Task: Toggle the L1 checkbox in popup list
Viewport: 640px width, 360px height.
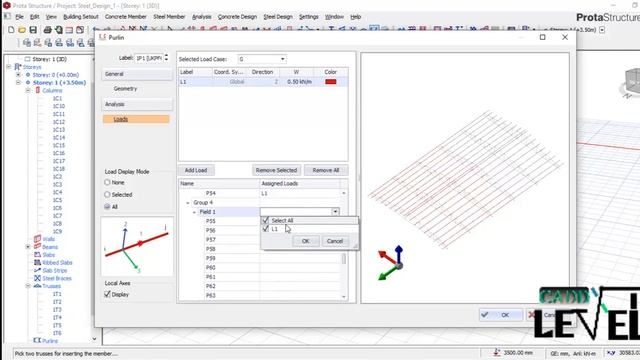Action: pos(266,229)
